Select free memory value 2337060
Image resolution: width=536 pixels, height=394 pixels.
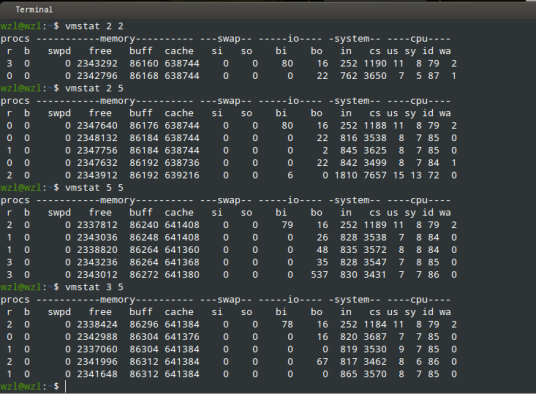click(x=97, y=350)
